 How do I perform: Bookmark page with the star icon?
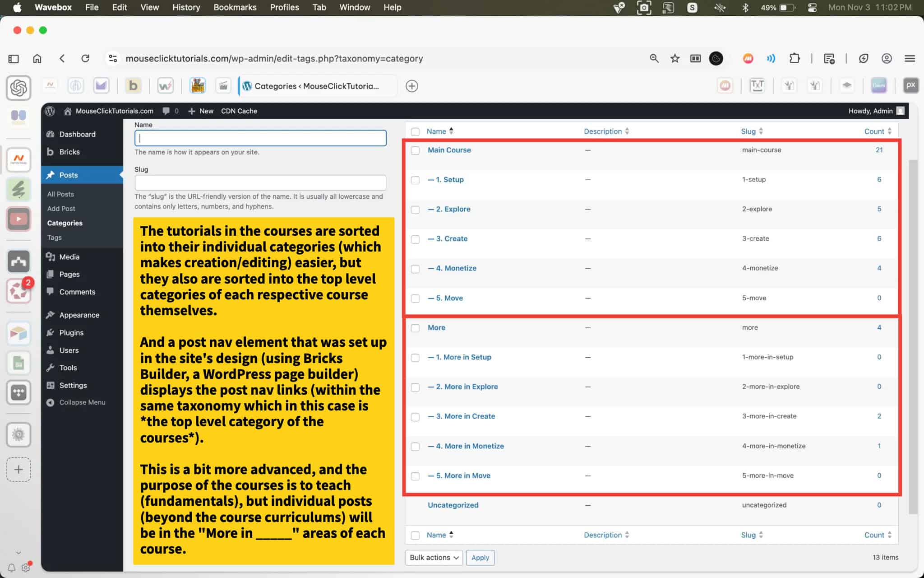click(x=675, y=58)
